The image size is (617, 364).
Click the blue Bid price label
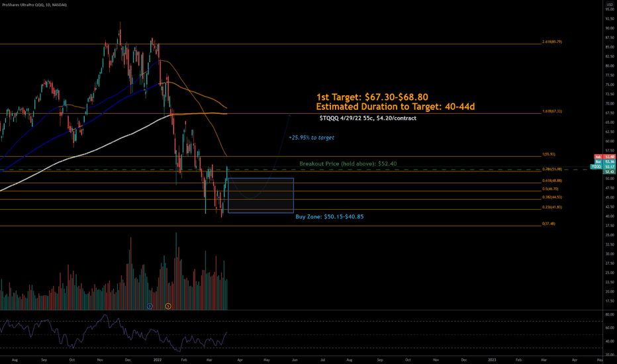(604, 161)
